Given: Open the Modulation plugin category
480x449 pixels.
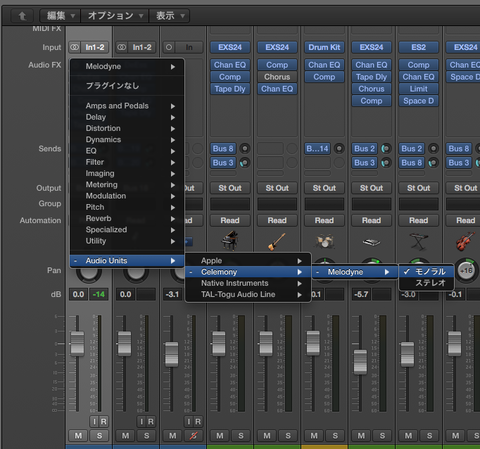Looking at the screenshot, I should 127,196.
